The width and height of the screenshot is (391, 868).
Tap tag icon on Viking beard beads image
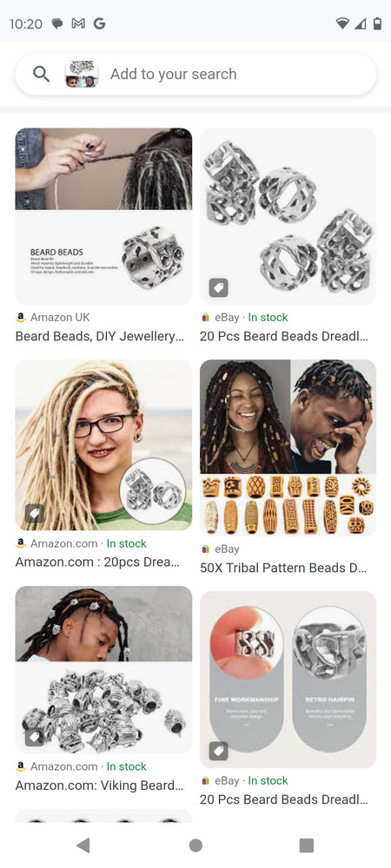(x=34, y=737)
